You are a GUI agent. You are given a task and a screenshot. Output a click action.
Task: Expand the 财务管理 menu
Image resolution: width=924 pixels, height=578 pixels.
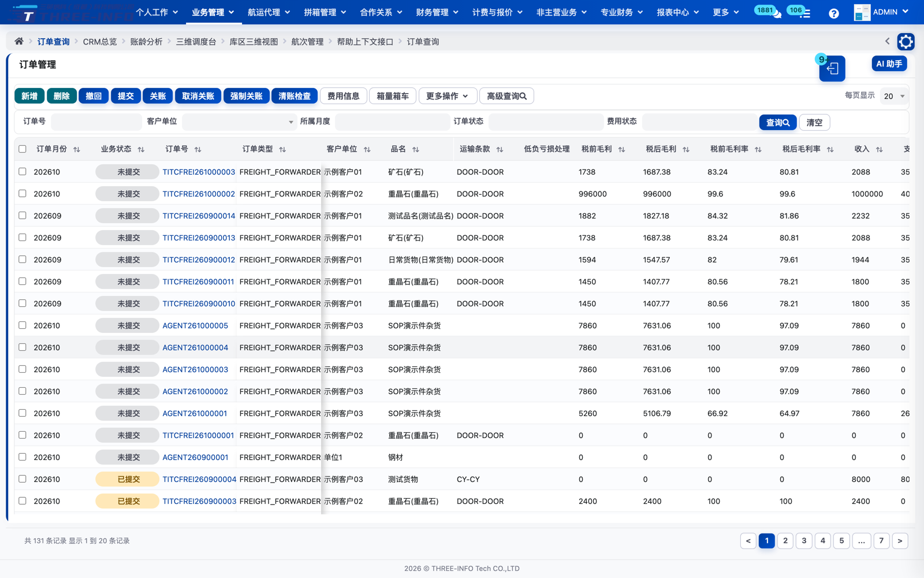pos(437,12)
